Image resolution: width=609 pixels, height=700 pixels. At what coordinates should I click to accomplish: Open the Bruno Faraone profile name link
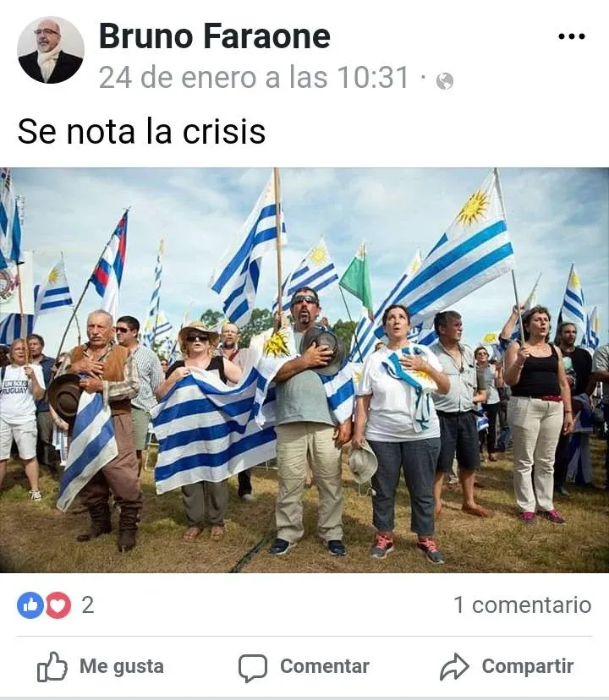click(x=215, y=36)
